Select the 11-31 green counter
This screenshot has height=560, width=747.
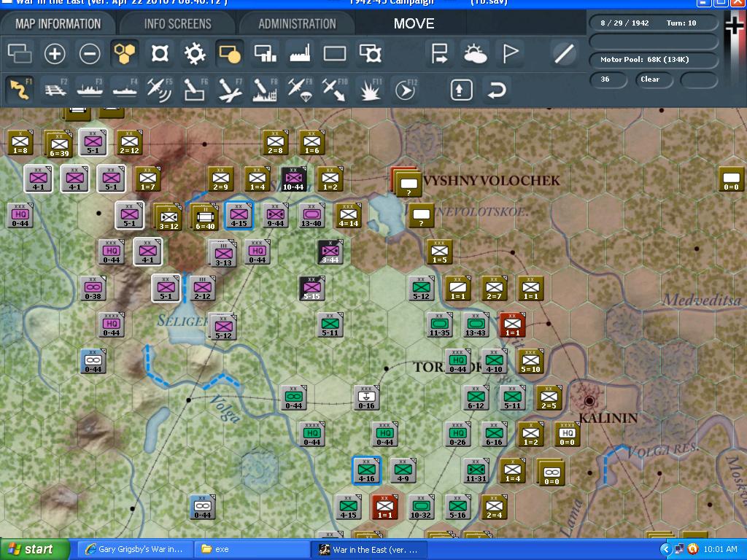[x=476, y=470]
